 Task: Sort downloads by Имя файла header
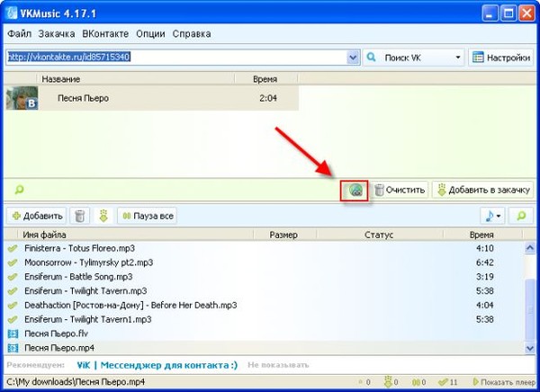pos(135,235)
